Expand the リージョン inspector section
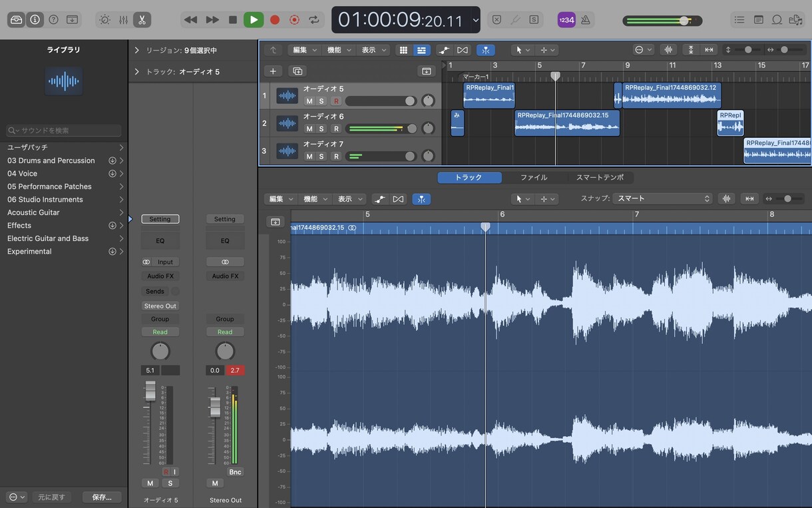 [x=136, y=50]
